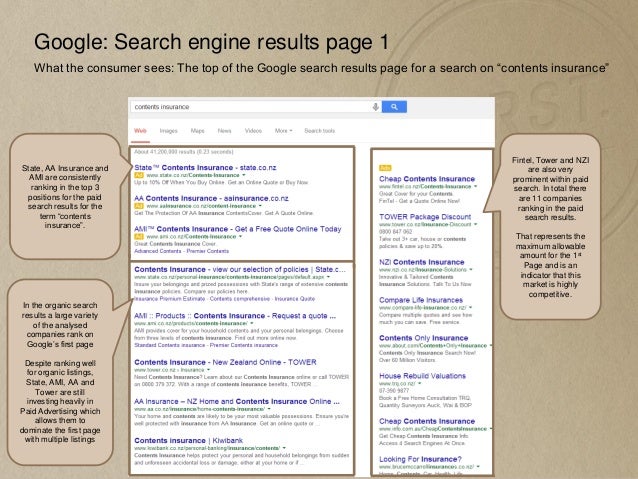Open AA Insurance NZ Home and Contents result
This screenshot has width=638, height=479.
(236, 401)
